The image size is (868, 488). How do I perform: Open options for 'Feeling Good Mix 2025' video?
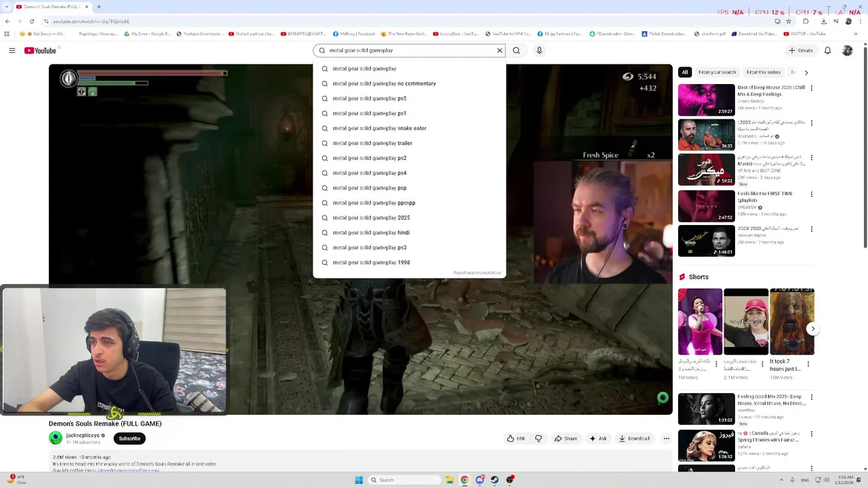[811, 397]
